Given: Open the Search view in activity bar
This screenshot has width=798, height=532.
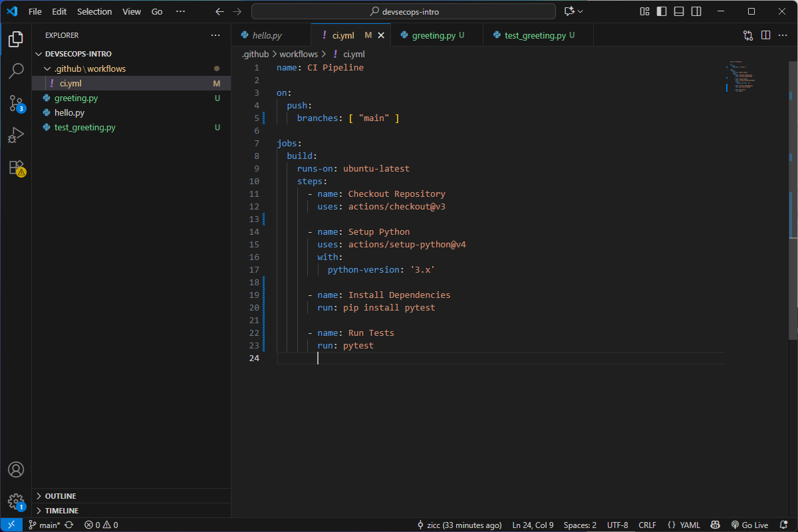Looking at the screenshot, I should coord(16,71).
